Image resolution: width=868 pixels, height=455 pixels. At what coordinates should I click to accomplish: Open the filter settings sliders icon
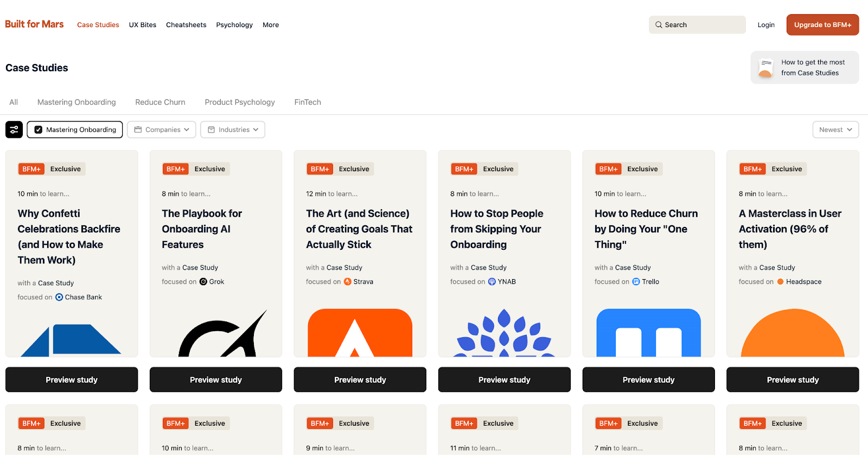[x=14, y=130]
